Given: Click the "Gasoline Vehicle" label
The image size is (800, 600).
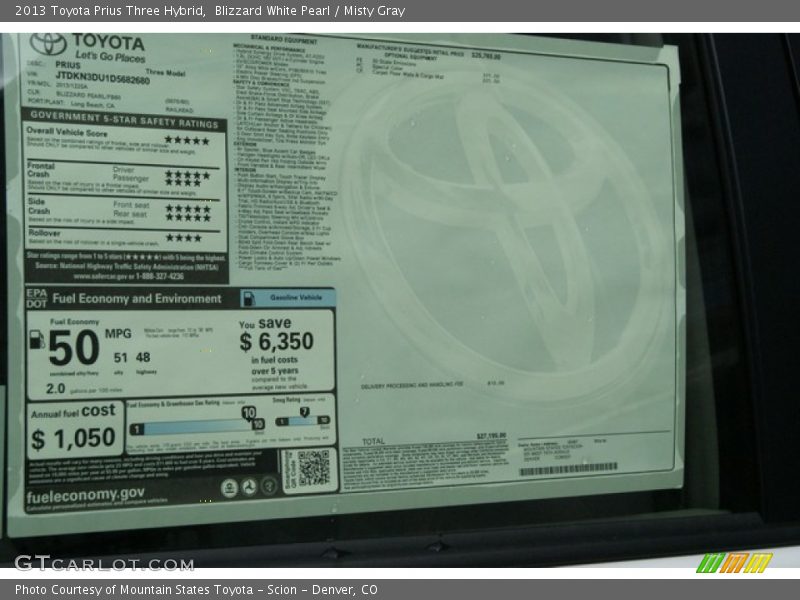Looking at the screenshot, I should coord(296,297).
